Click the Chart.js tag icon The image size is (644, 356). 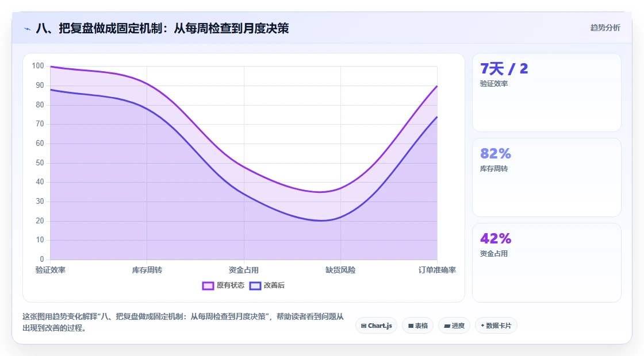coord(363,326)
